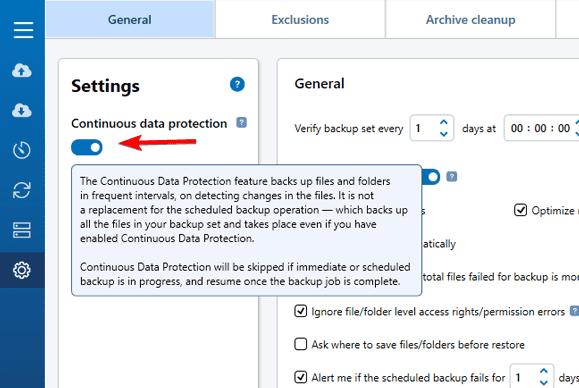Open the Server Backup icon in sidebar
The image size is (579, 388).
[22, 230]
